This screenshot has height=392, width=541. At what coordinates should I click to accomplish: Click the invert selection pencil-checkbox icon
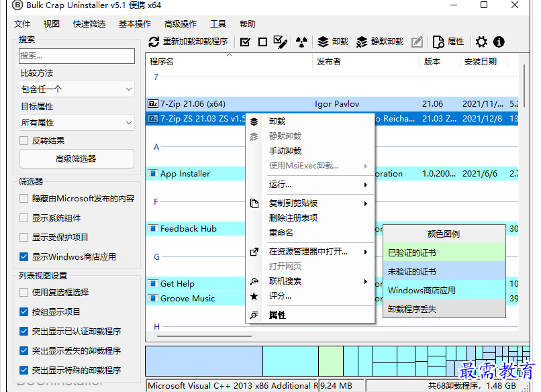pos(281,42)
